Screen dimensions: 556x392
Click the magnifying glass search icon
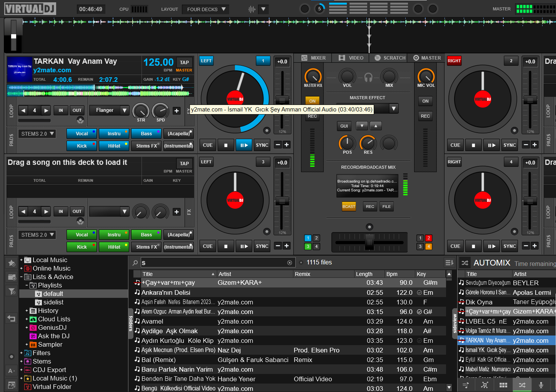click(x=135, y=263)
